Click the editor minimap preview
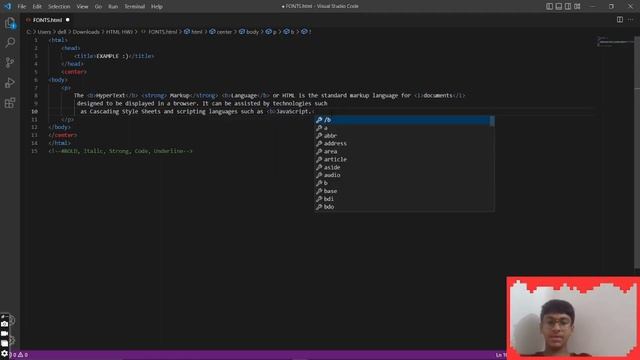The image size is (640, 360). click(616, 42)
